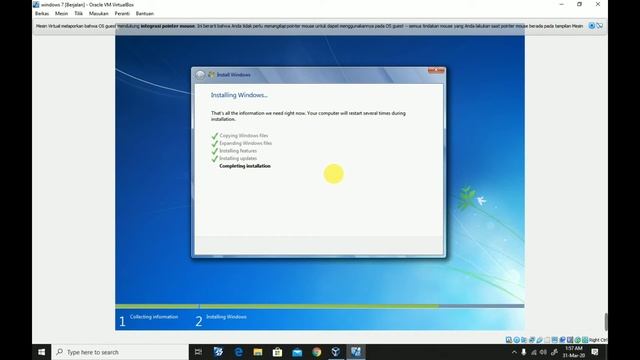The width and height of the screenshot is (640, 360).
Task: Open Microsoft Edge from the taskbar
Action: (x=238, y=352)
